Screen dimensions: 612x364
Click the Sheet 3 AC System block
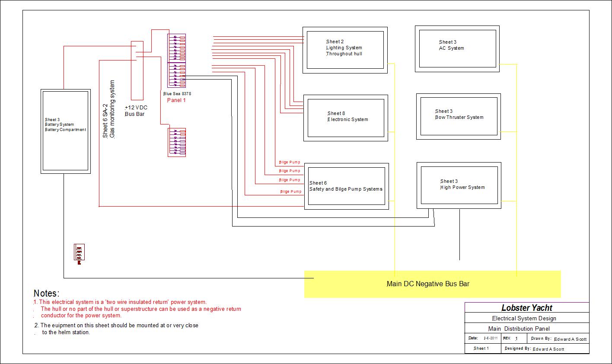[x=457, y=48]
